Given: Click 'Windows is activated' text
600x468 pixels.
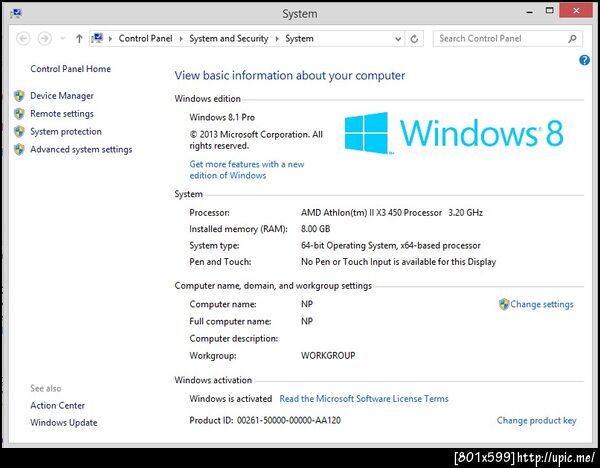Looking at the screenshot, I should click(230, 399).
